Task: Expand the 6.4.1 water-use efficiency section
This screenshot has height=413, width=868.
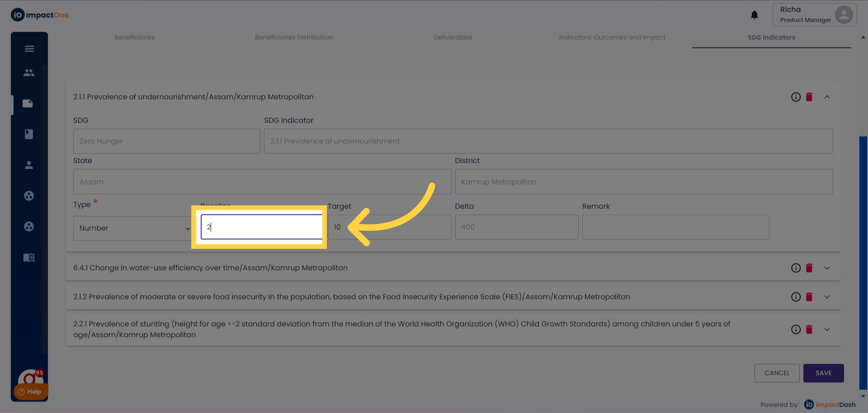Action: click(827, 268)
